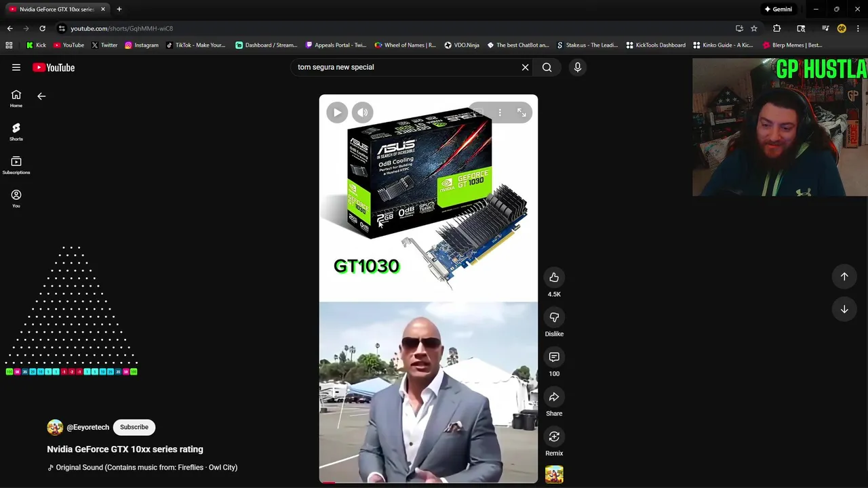Dislike this Short

click(x=554, y=317)
